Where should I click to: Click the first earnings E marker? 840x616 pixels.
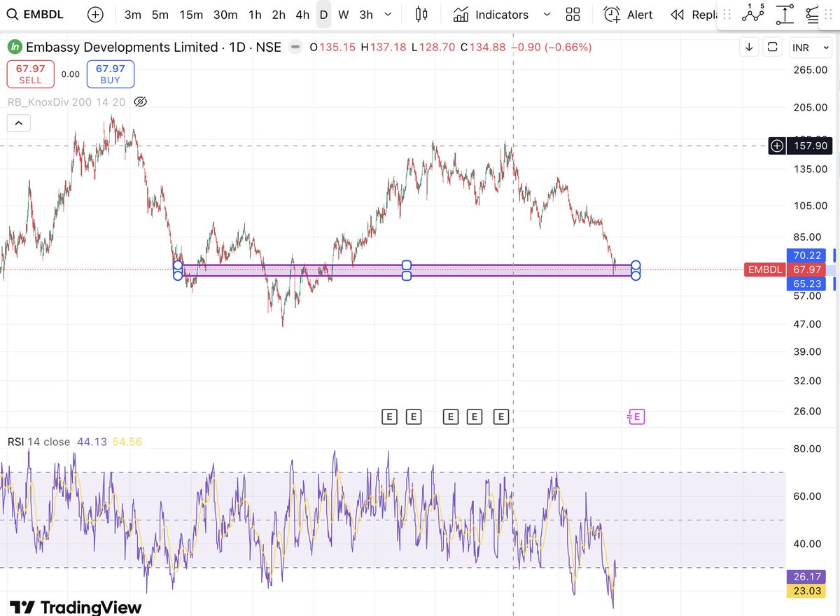coord(390,417)
